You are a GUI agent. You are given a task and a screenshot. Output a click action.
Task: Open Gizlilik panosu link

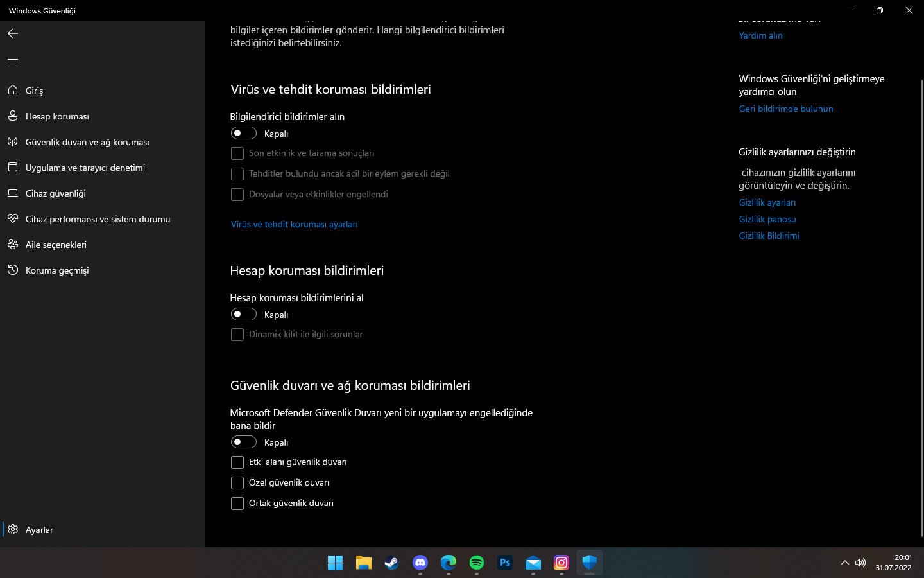[767, 219]
